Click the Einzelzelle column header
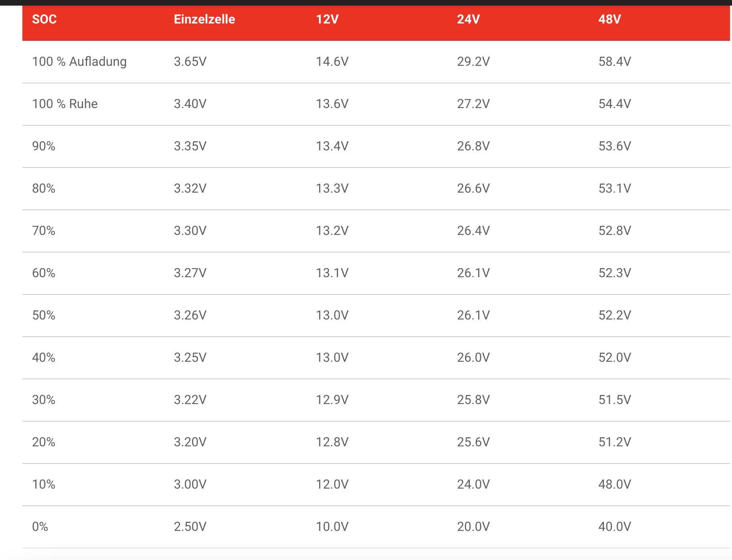Image resolution: width=732 pixels, height=560 pixels. pos(204,19)
